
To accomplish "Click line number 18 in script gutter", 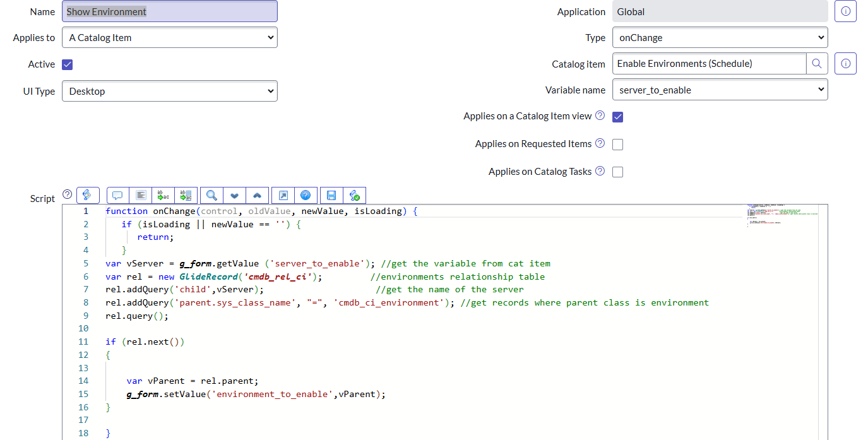I will (83, 433).
